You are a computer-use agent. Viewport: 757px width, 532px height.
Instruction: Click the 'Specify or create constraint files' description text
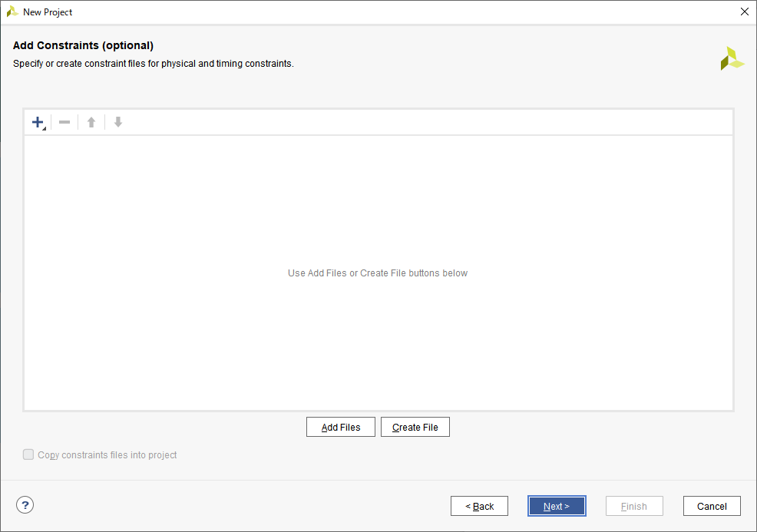coord(154,64)
